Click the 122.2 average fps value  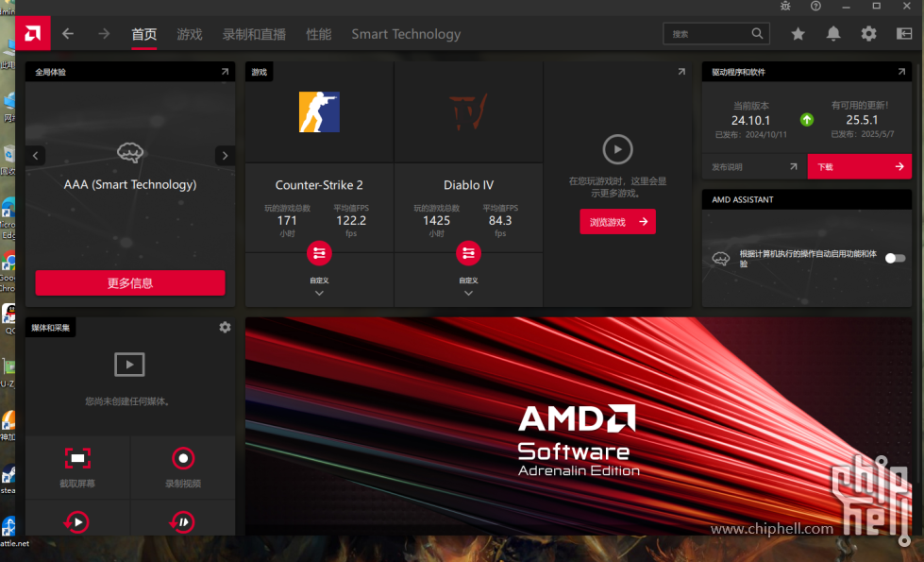click(351, 221)
